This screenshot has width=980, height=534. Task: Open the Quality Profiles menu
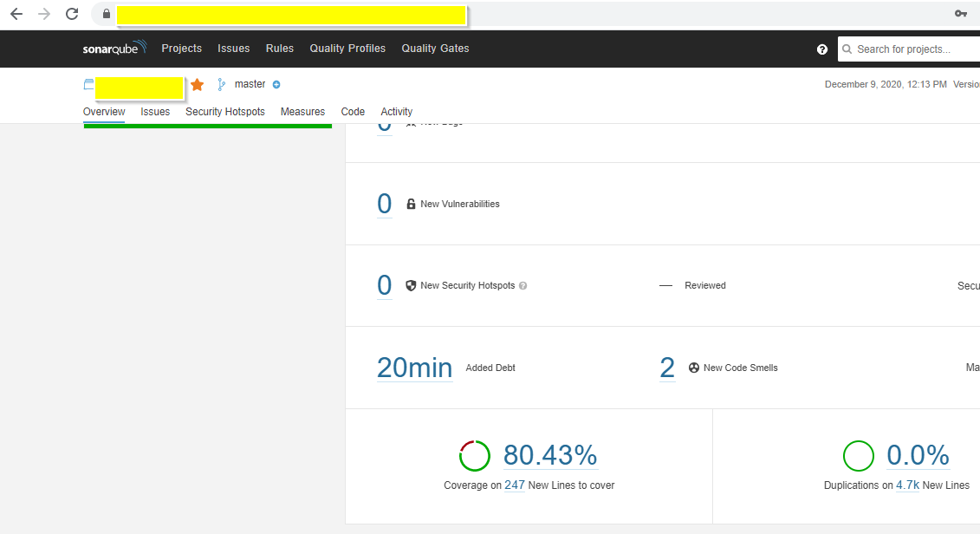pos(347,49)
